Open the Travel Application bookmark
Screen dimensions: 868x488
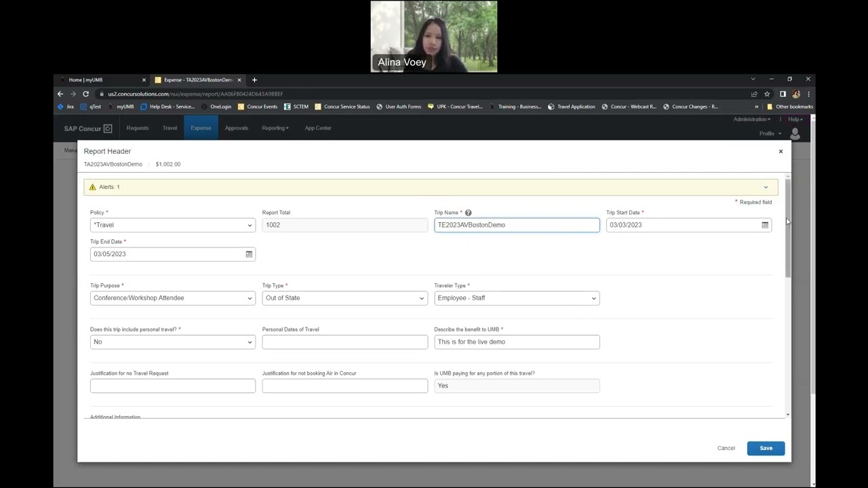pos(572,106)
